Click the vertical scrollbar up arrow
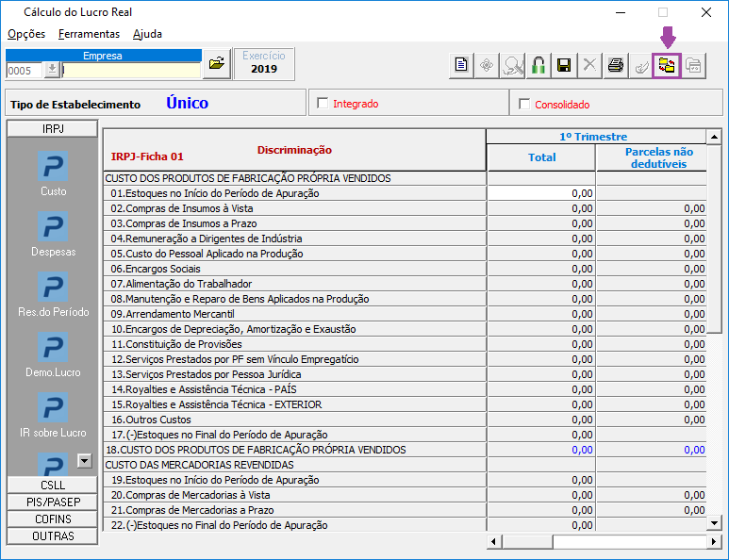 pyautogui.click(x=714, y=137)
